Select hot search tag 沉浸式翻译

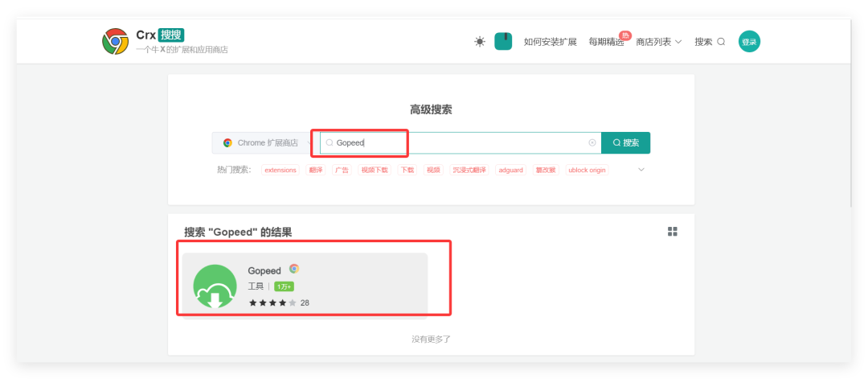[469, 170]
